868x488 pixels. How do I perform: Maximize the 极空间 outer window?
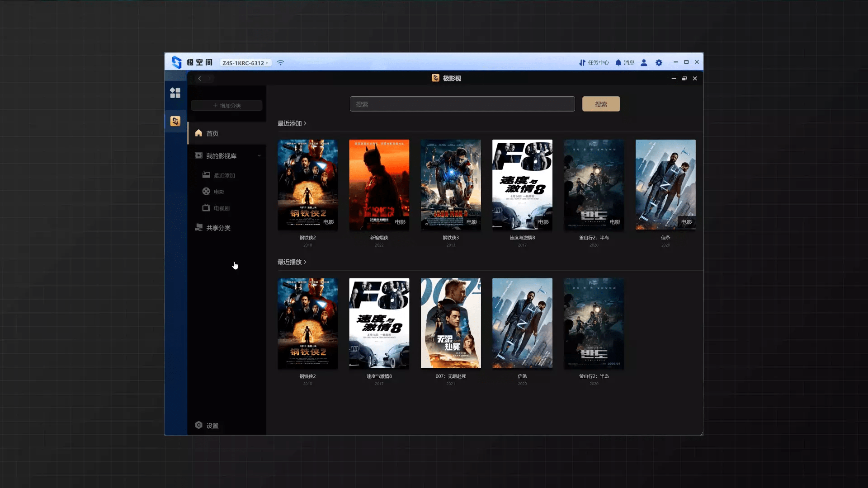[x=686, y=62]
